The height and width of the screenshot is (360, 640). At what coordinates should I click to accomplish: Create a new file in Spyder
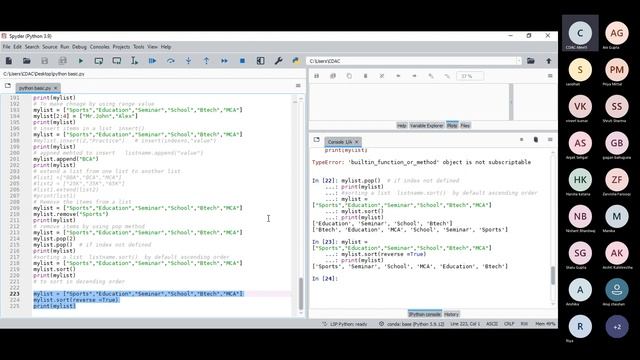(x=9, y=61)
